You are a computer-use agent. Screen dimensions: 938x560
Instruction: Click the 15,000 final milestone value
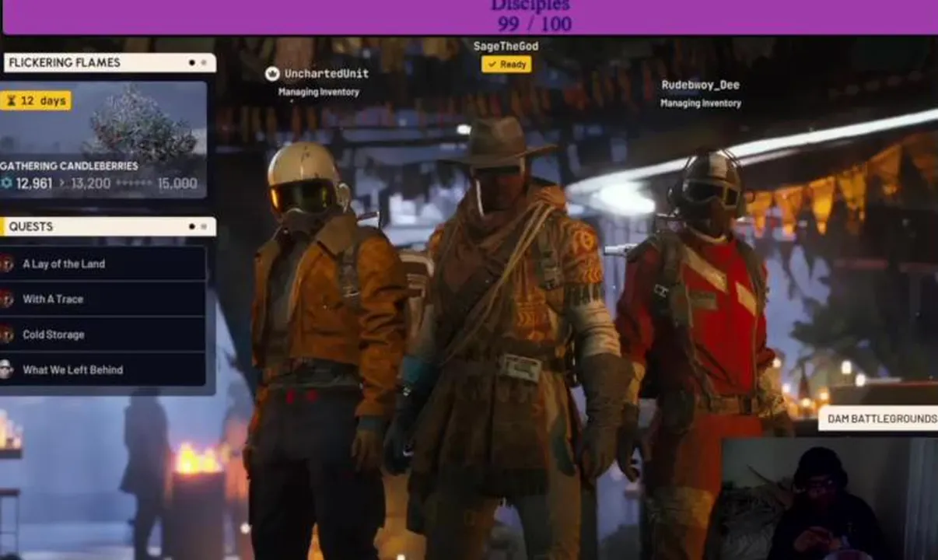coord(177,184)
